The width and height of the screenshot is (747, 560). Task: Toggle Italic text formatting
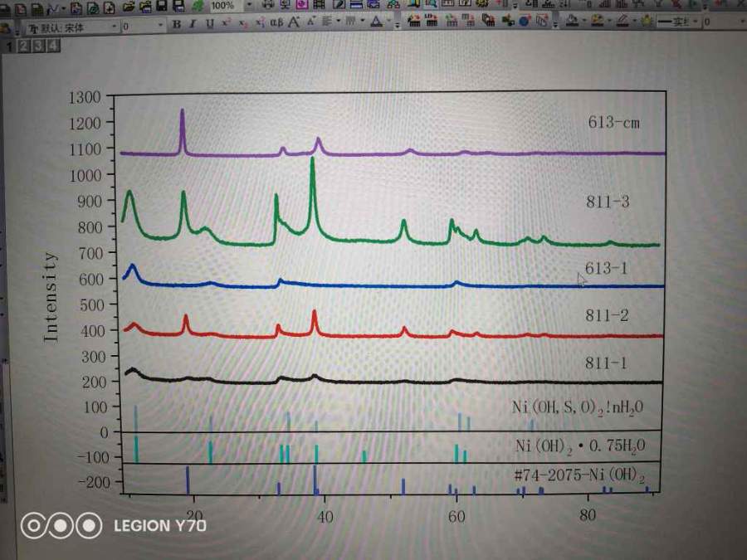[x=193, y=24]
